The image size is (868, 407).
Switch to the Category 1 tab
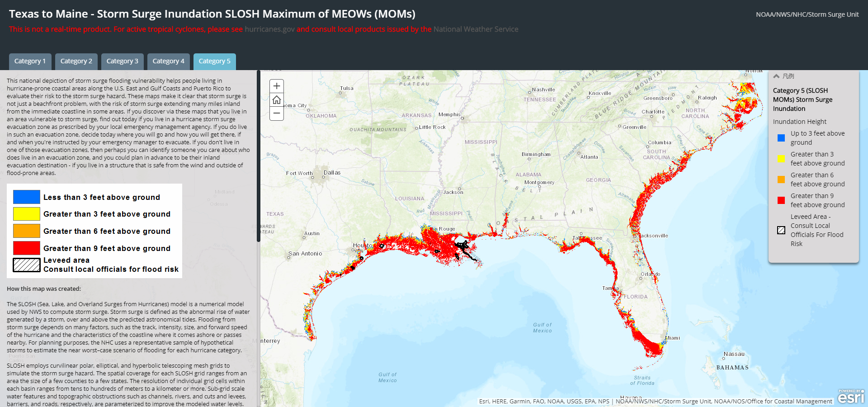tap(30, 61)
